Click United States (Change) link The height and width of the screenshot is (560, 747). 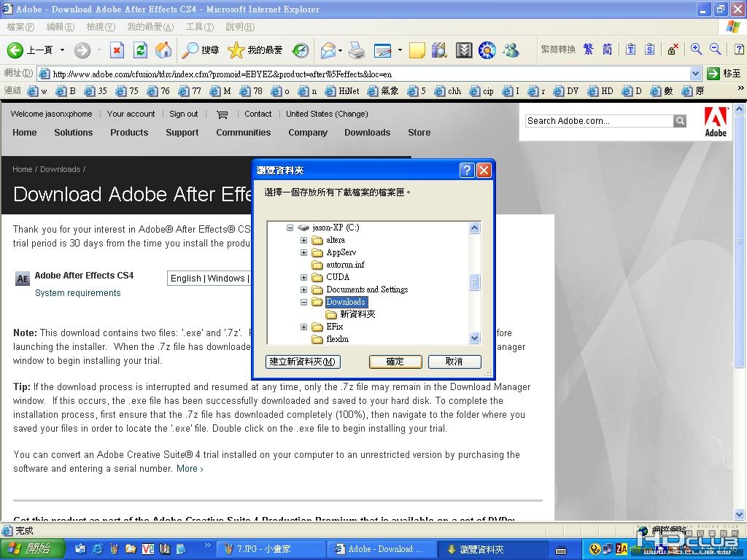[x=327, y=114]
